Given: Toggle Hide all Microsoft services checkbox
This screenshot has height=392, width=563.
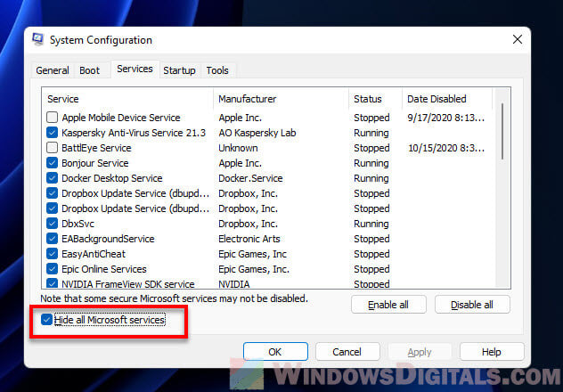Looking at the screenshot, I should (46, 320).
